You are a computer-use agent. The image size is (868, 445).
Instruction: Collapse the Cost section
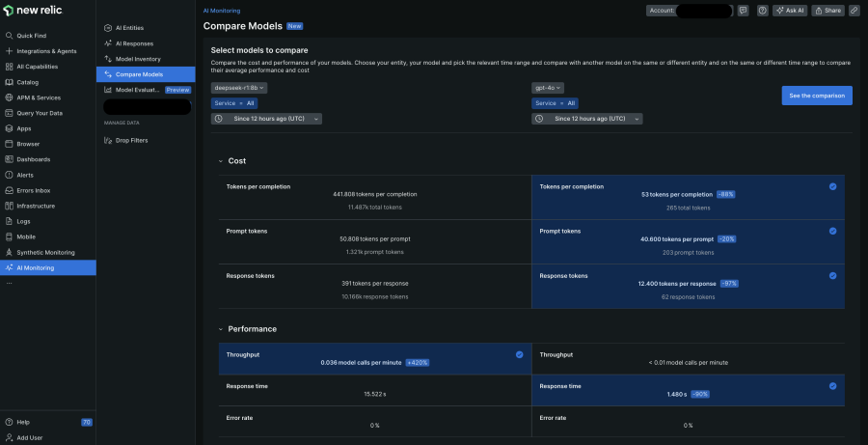point(222,160)
